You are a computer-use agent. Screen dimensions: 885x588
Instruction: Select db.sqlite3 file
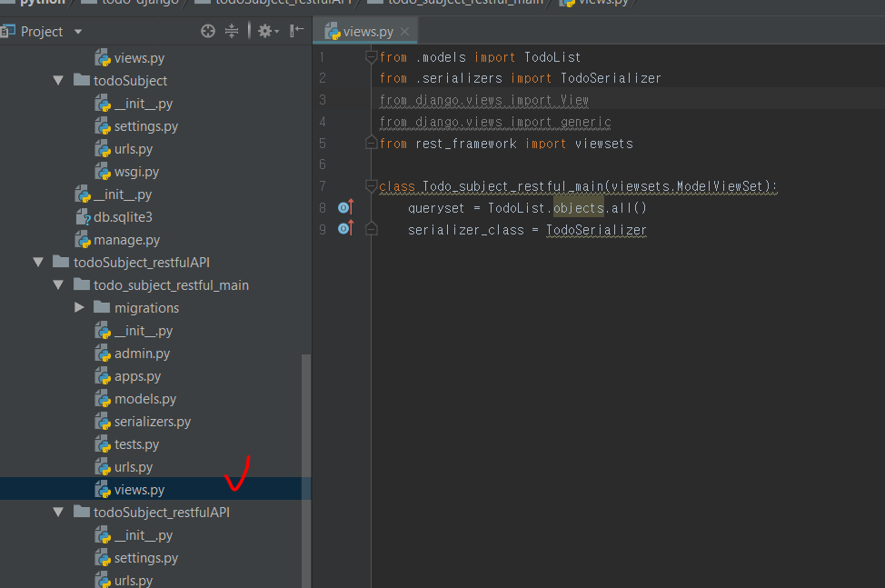click(123, 217)
